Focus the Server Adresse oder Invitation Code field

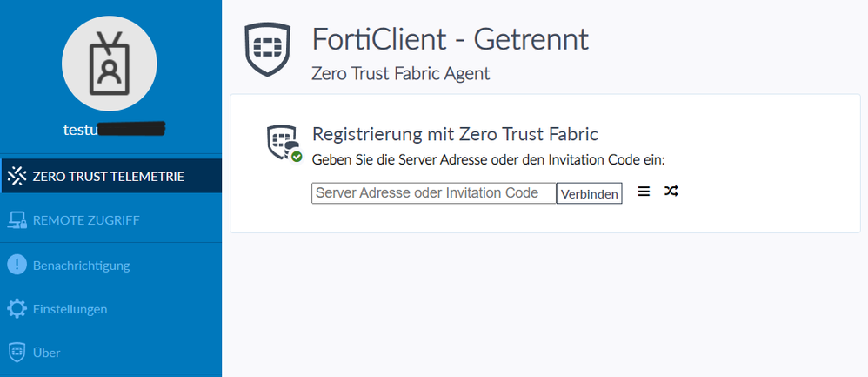pos(433,192)
